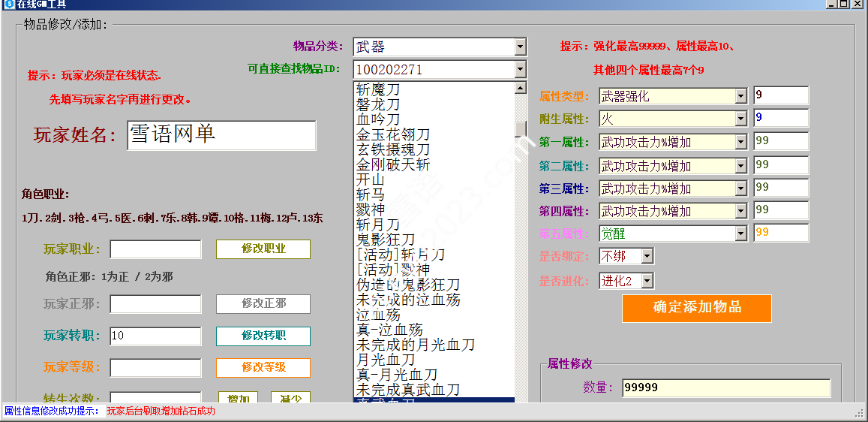The width and height of the screenshot is (868, 422).
Task: Choose 金刚破天斩 in the item list
Action: 393,164
